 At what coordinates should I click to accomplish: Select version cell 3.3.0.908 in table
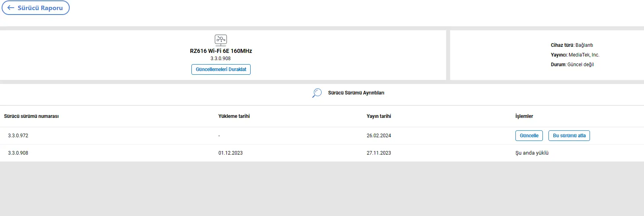tap(18, 153)
